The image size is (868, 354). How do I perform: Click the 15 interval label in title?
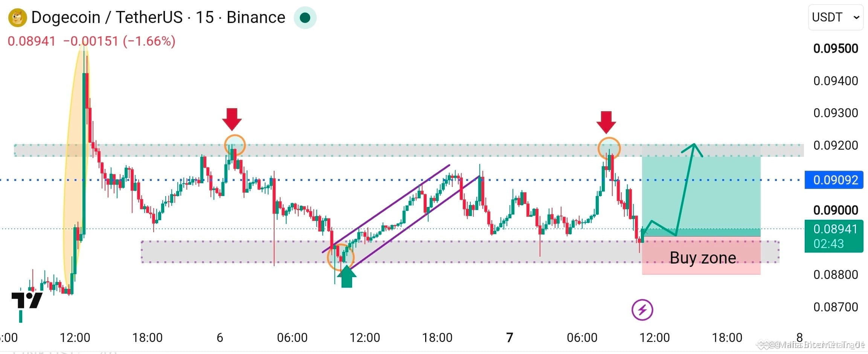[204, 17]
